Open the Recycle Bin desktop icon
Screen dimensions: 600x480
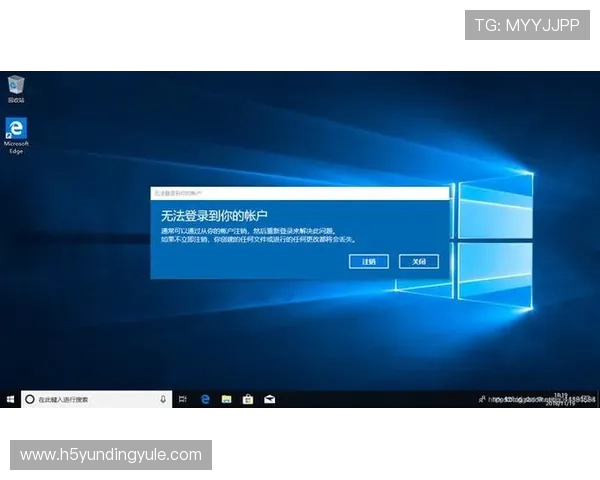click(16, 87)
